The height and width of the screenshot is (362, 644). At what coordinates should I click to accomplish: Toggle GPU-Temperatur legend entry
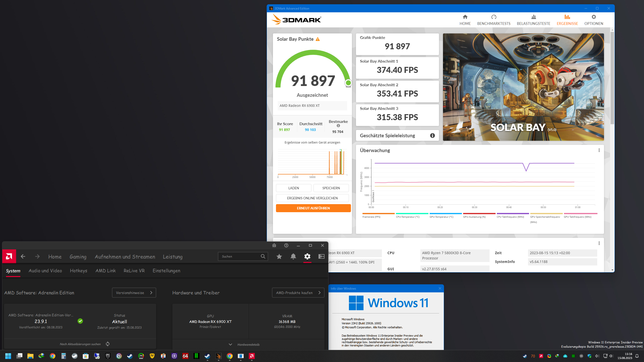click(441, 217)
